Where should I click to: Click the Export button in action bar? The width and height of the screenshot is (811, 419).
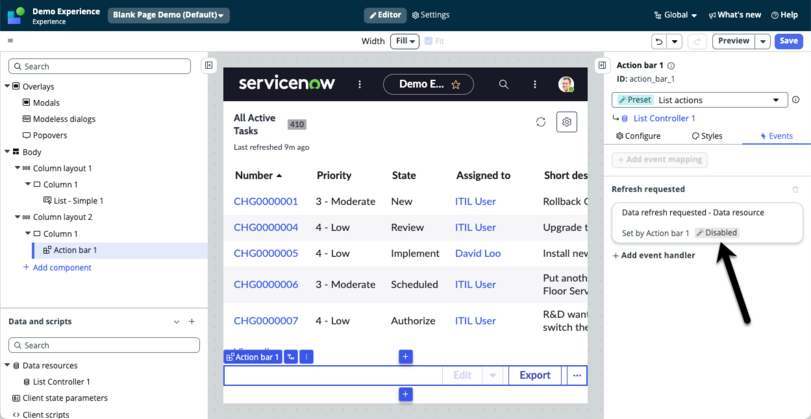click(x=535, y=376)
